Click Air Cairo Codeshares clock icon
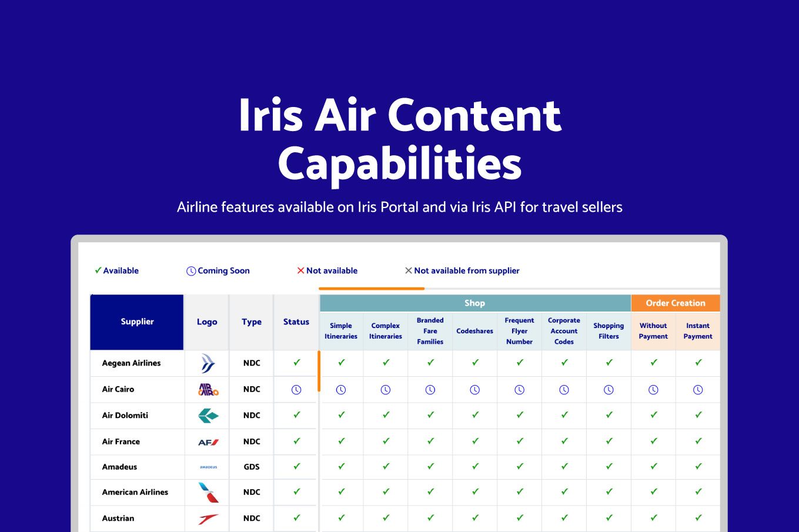The height and width of the screenshot is (532, 799). point(475,390)
